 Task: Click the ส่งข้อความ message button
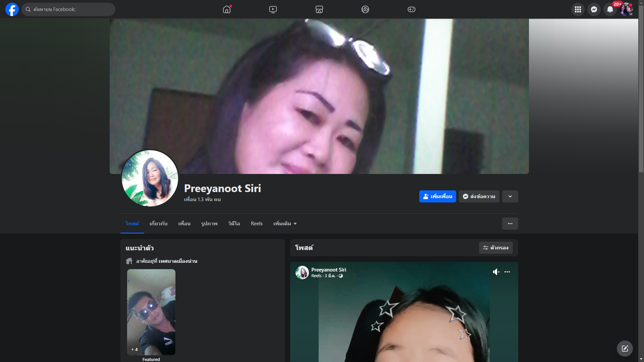tap(479, 196)
